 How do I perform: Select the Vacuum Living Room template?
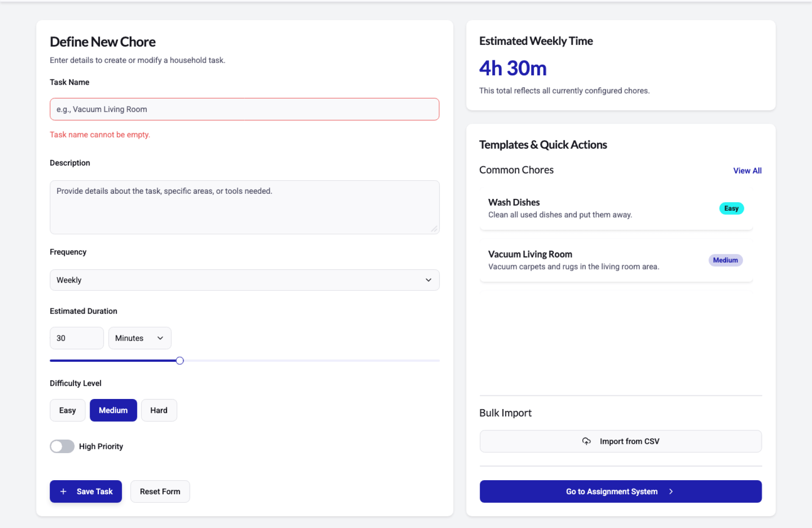click(592, 260)
